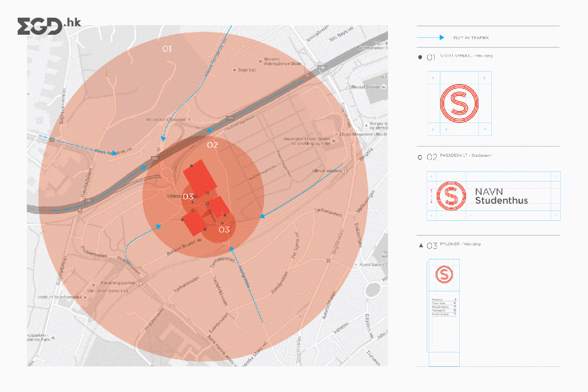Select the Ullevaal Stadion map label
This screenshot has height=392, width=588.
365,87
